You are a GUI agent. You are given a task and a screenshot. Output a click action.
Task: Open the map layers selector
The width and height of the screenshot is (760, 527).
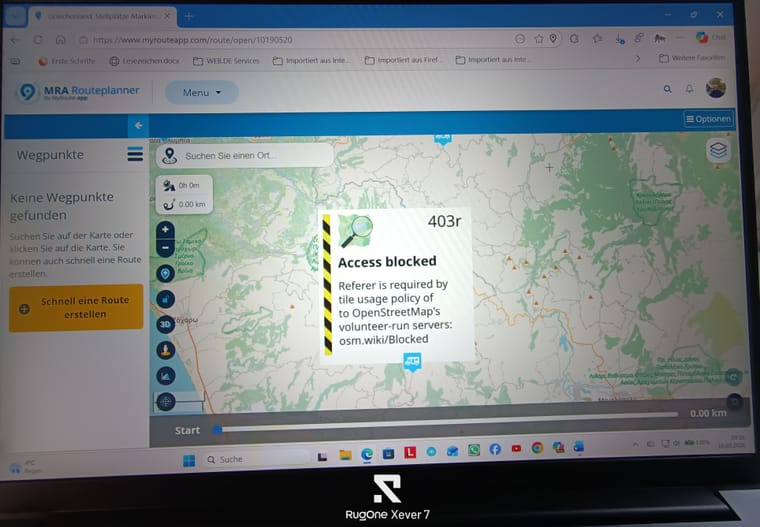click(x=718, y=150)
